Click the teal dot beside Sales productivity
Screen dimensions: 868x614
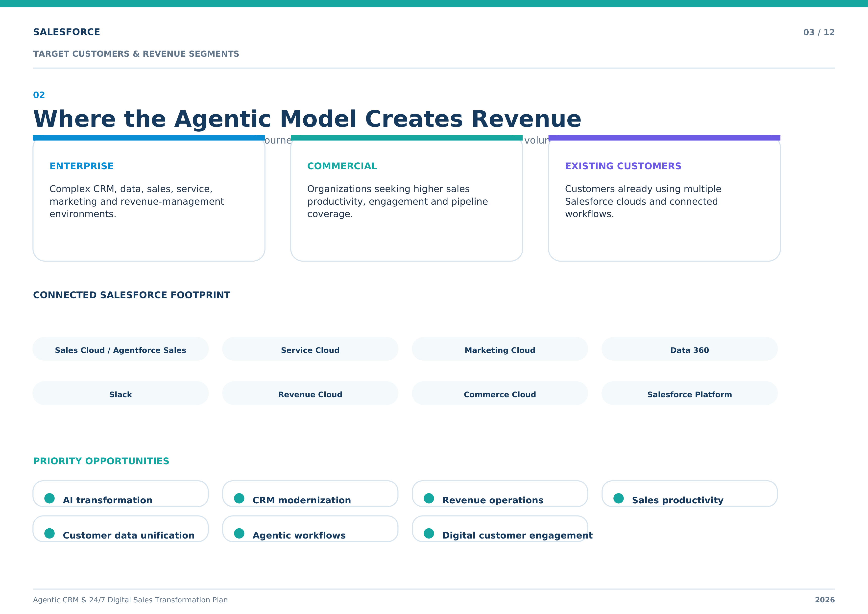pyautogui.click(x=619, y=498)
